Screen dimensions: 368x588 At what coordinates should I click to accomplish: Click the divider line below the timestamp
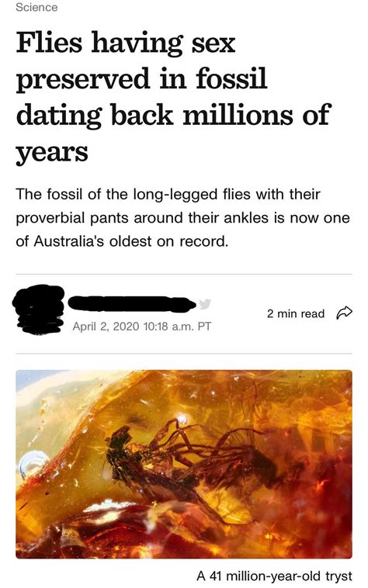tap(184, 353)
